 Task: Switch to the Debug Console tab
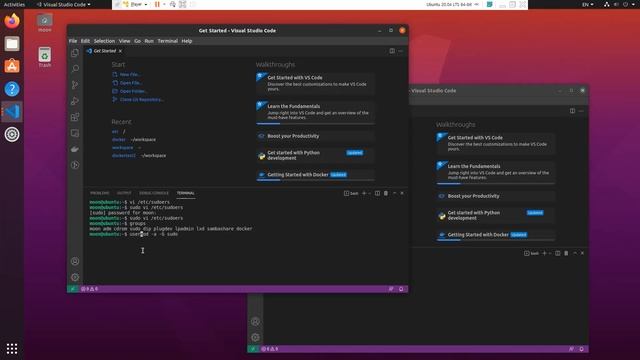pos(154,193)
